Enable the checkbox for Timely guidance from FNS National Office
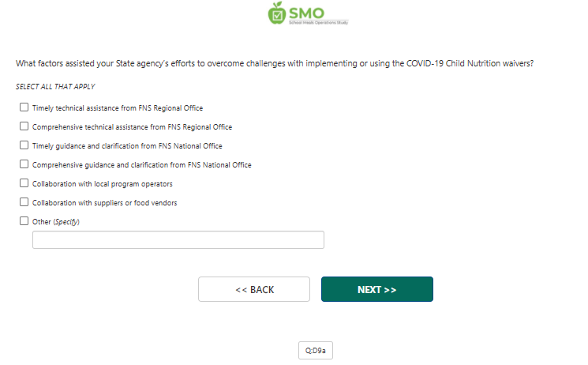 coord(24,145)
